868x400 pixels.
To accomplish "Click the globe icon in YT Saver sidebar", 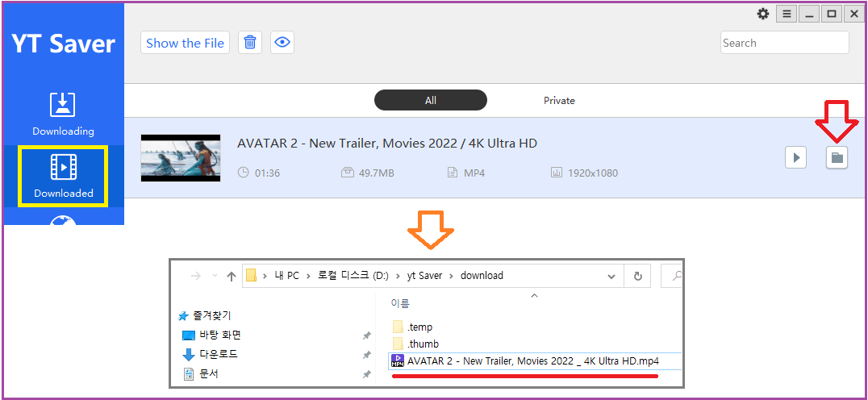I will tap(63, 220).
